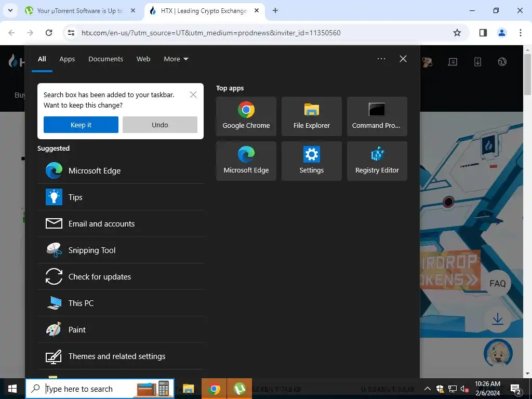Open File Explorer tile in Top apps
This screenshot has height=399, width=532.
tap(312, 116)
